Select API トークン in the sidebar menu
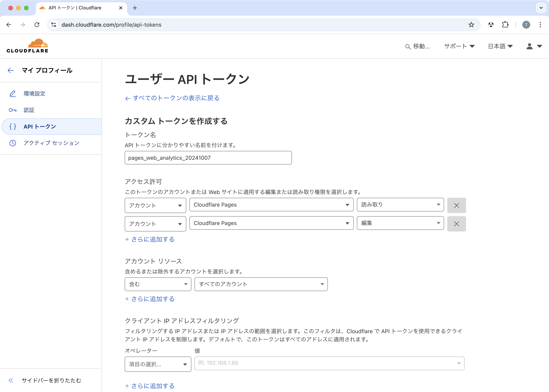The width and height of the screenshot is (549, 392). click(40, 126)
